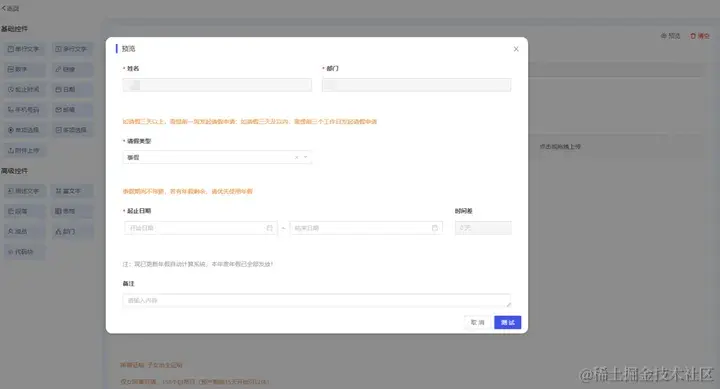
Task: Click the 时间差 time difference field
Action: coord(483,228)
